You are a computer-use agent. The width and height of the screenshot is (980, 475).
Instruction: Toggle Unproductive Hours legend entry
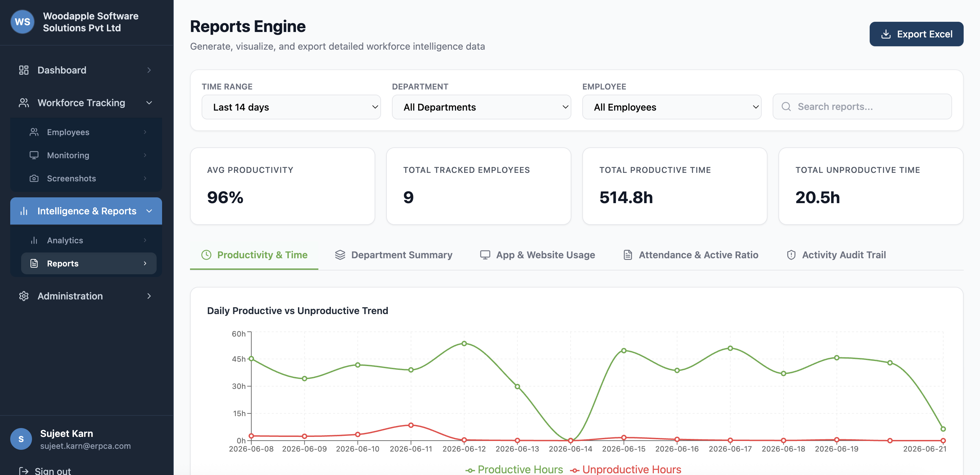[x=626, y=469]
